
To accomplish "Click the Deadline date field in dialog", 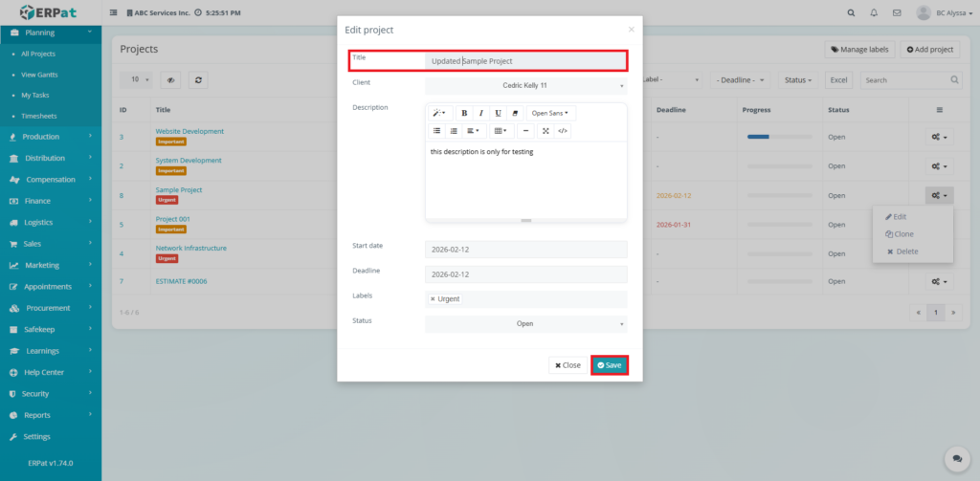I will (x=525, y=274).
